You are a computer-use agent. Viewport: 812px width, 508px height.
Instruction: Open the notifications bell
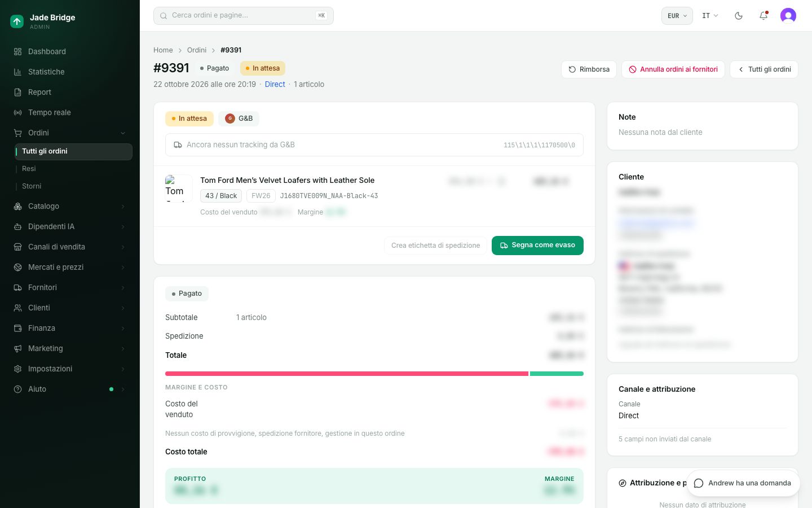click(764, 16)
